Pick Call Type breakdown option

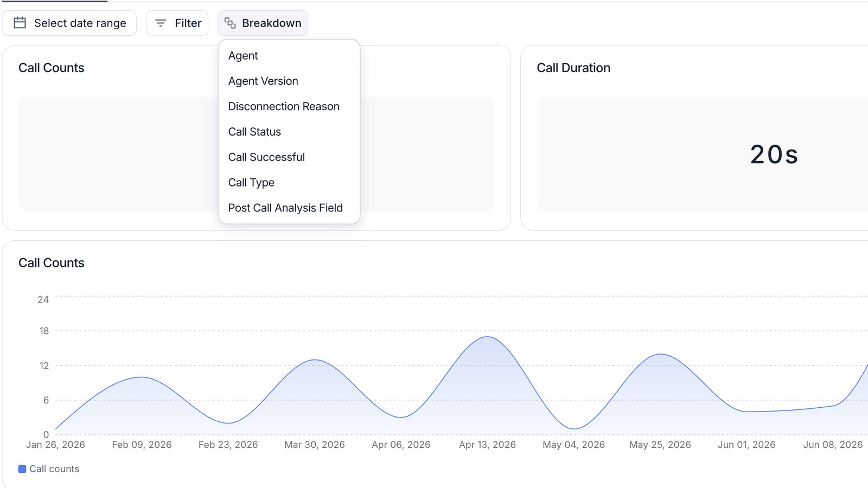click(289, 182)
